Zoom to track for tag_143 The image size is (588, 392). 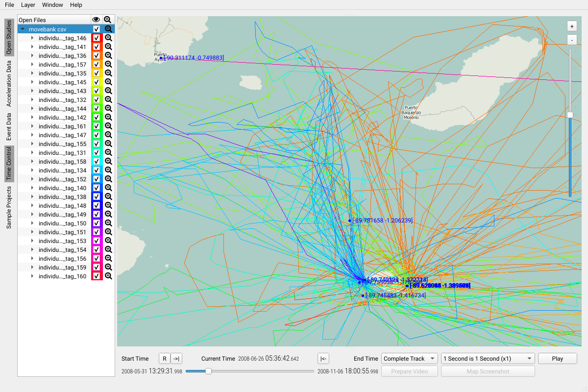tap(108, 91)
